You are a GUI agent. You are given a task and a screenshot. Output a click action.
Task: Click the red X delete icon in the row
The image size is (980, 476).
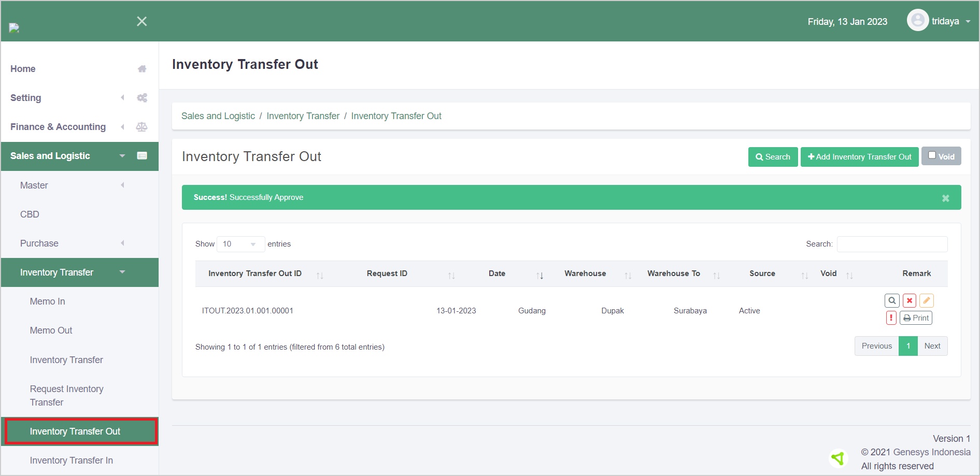point(909,300)
